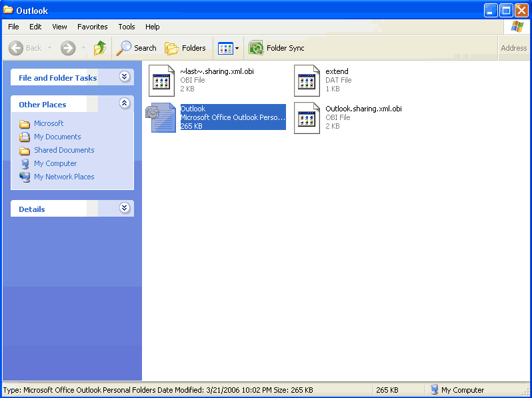Open Back history dropdown arrow

click(49, 48)
